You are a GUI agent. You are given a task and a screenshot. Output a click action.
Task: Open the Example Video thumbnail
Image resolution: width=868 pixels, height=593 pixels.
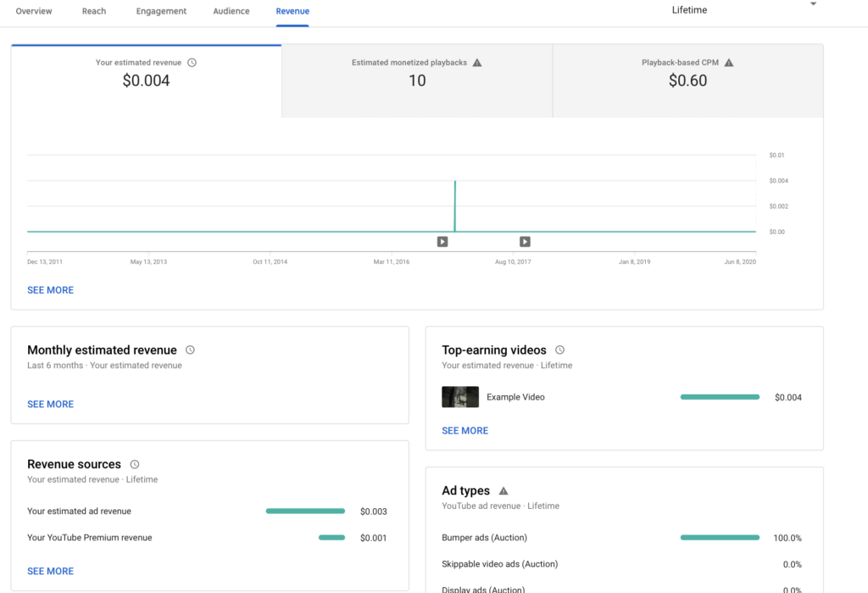(x=460, y=397)
